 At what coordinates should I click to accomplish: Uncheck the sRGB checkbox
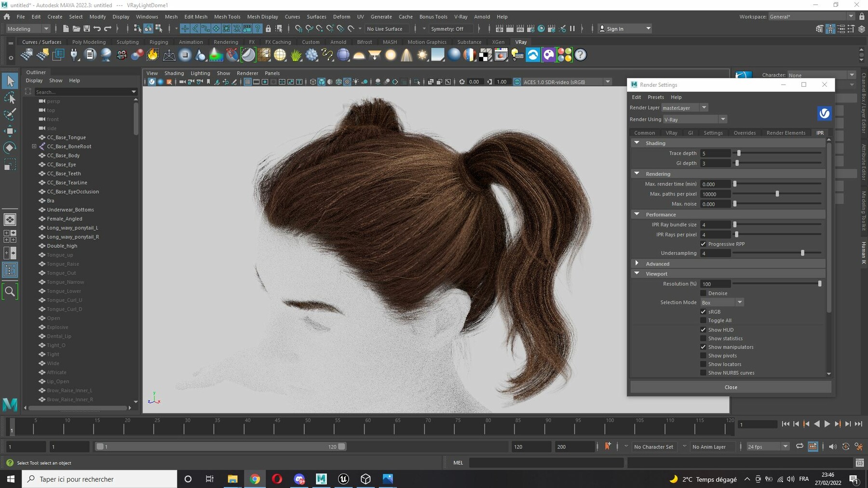(703, 312)
